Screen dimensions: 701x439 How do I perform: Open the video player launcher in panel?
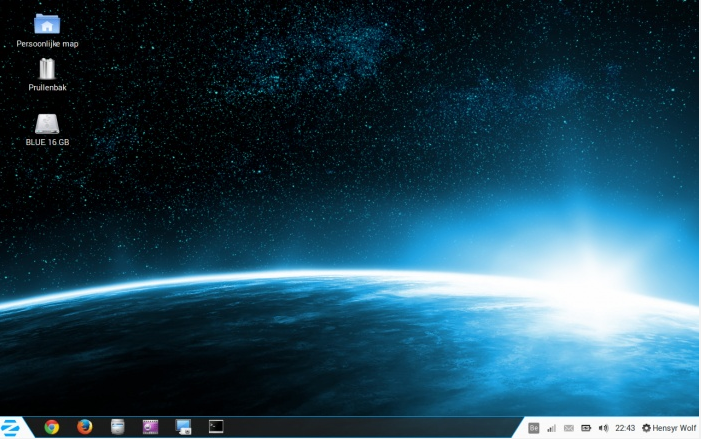(150, 427)
